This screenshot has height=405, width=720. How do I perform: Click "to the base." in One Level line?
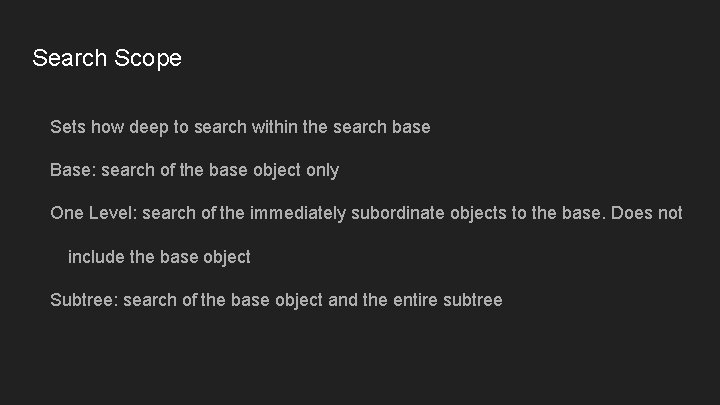[559, 213]
